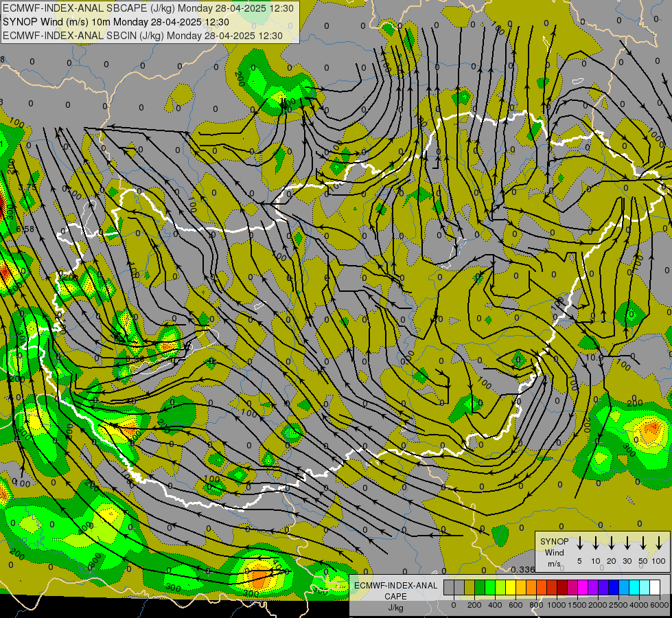Choose the pure blue swatch before the 2500 tick
The height and width of the screenshot is (618, 672).
coord(614,587)
